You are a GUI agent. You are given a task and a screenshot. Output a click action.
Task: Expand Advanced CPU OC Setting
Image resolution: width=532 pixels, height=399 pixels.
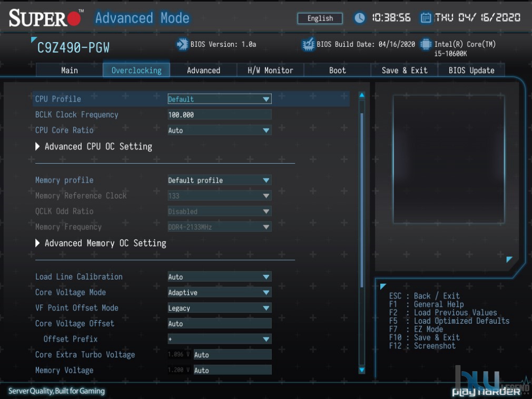(94, 146)
